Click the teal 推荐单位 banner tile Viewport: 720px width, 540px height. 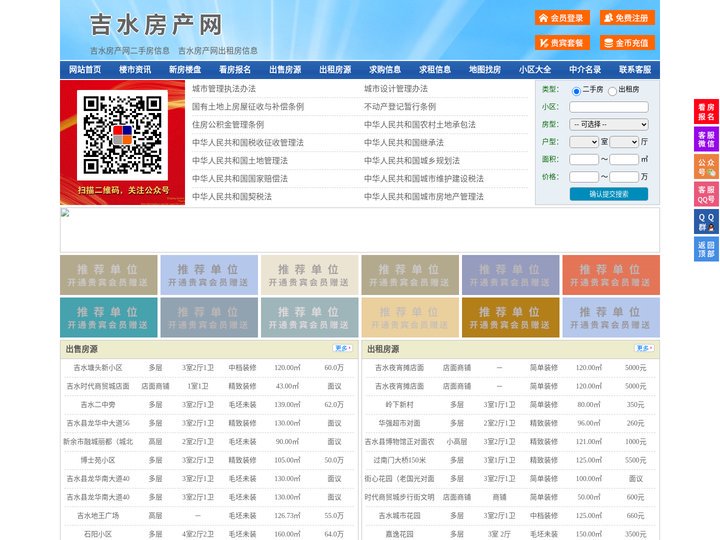point(109,317)
